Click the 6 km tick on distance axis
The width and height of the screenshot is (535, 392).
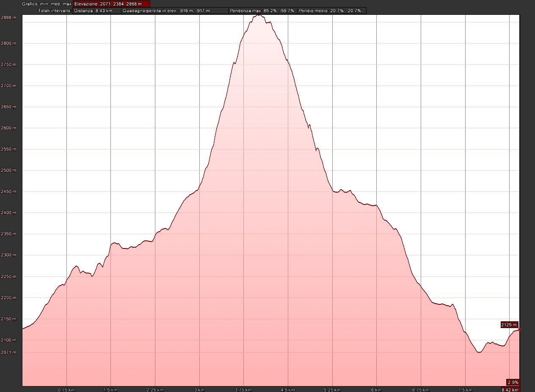coord(377,389)
